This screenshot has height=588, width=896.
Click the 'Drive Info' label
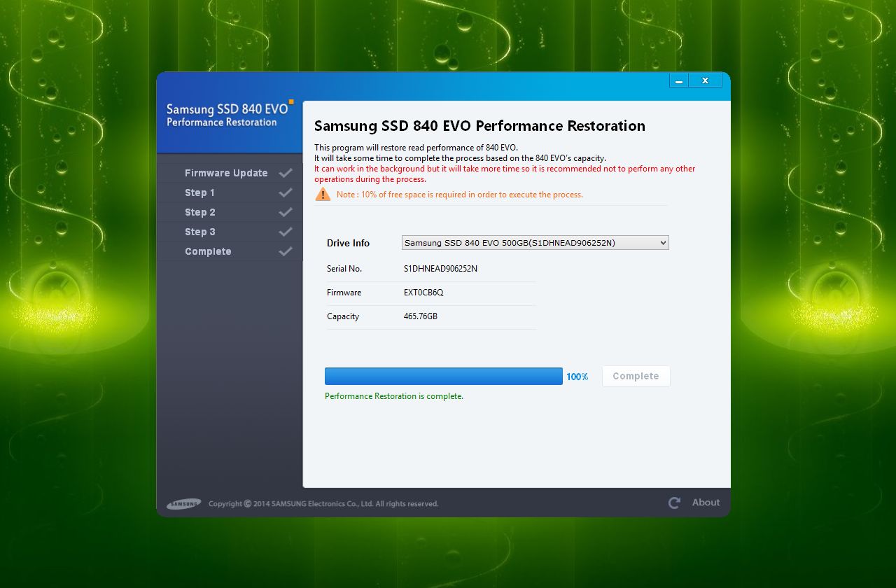(348, 243)
